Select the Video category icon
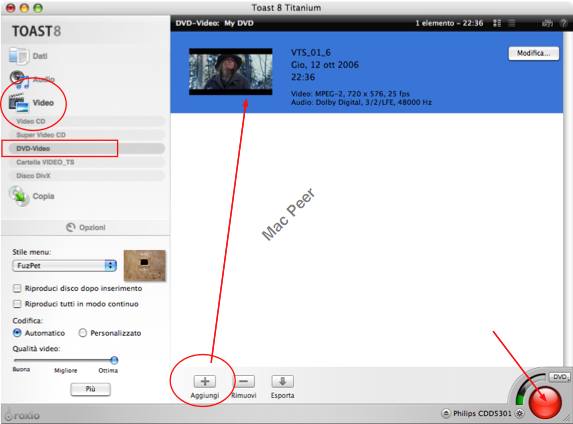 pos(19,103)
